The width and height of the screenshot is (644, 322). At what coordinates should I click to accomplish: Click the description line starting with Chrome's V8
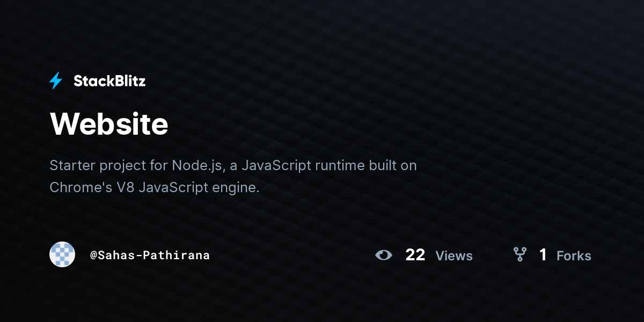155,187
